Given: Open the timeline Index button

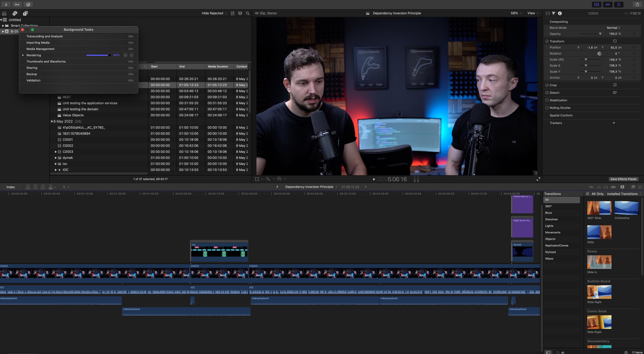Looking at the screenshot, I should coord(11,187).
